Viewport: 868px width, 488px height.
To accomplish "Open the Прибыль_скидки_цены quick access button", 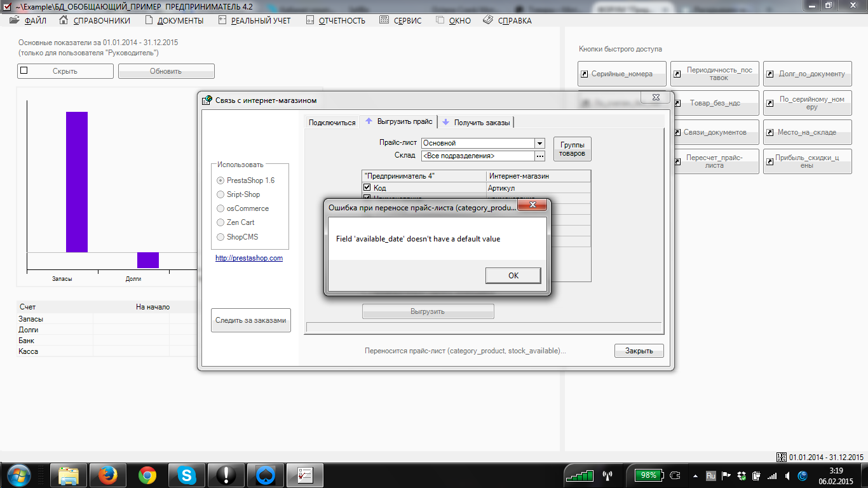I will pos(808,161).
